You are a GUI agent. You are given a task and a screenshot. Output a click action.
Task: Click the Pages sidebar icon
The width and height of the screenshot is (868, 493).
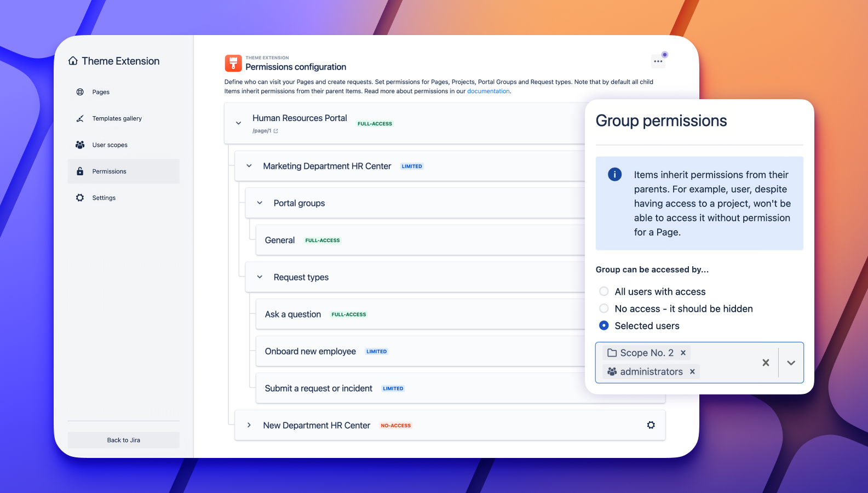click(x=80, y=92)
